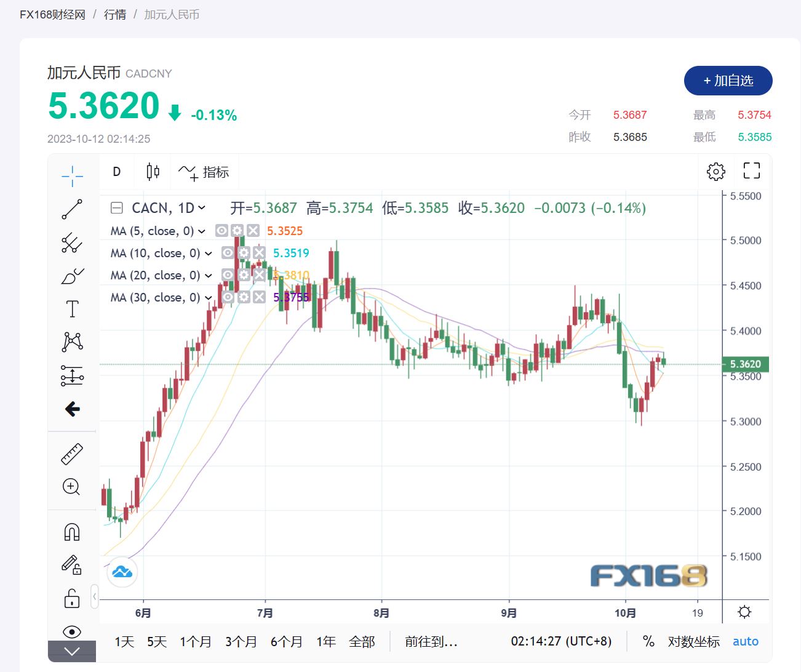Open axis settings gear below price scale

[x=744, y=612]
